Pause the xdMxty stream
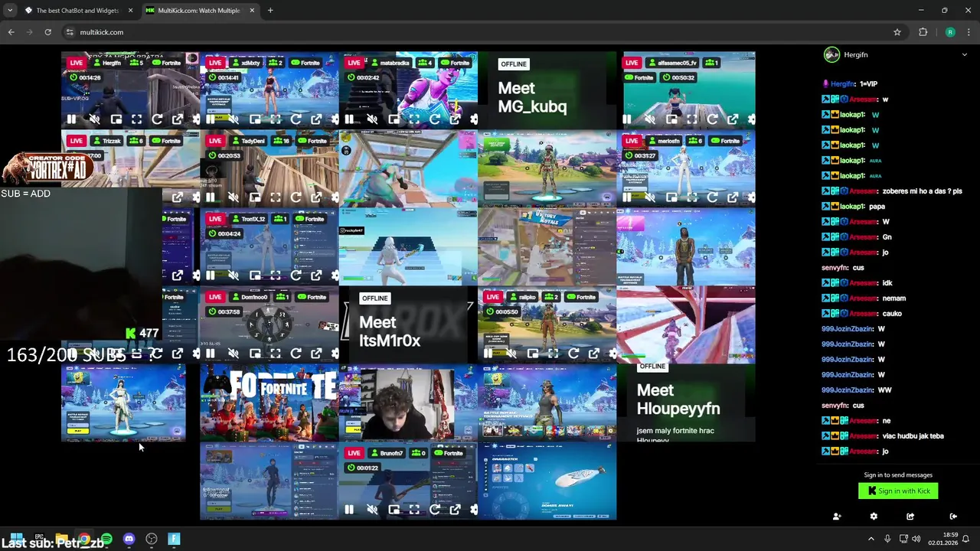980x551 pixels. point(211,119)
